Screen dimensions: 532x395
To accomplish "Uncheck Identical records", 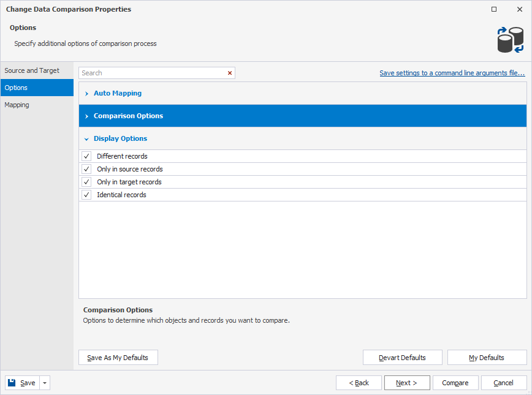I will click(x=86, y=195).
